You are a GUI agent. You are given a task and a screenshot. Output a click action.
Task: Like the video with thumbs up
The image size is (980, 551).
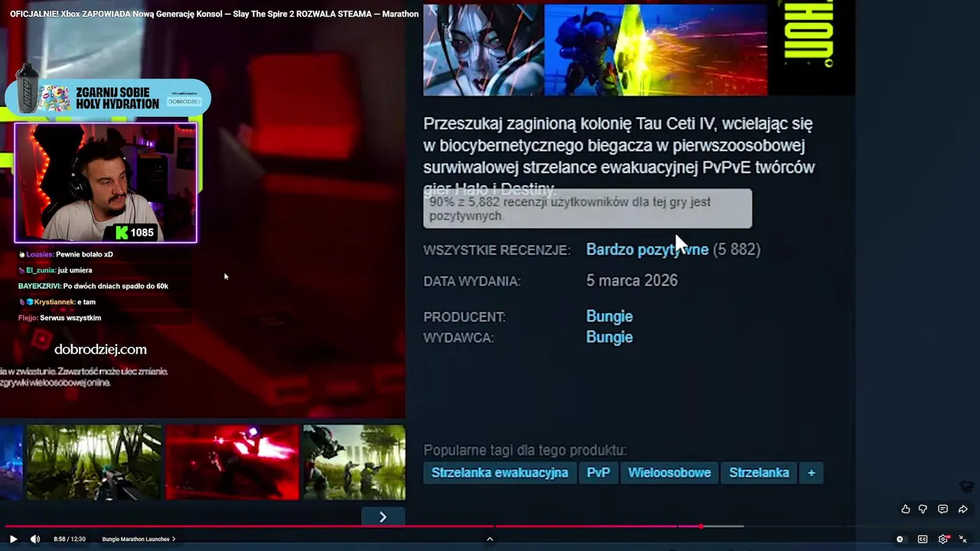pos(906,509)
